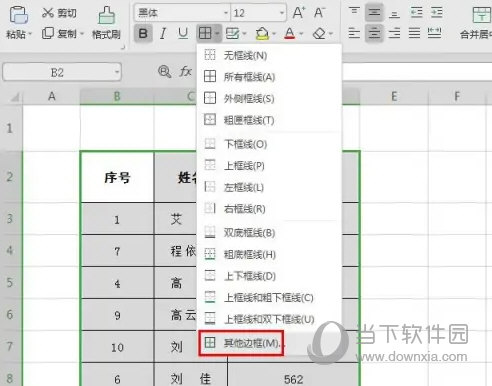Select Outside Borders (外侧框线) menu item
The height and width of the screenshot is (386, 492).
269,99
